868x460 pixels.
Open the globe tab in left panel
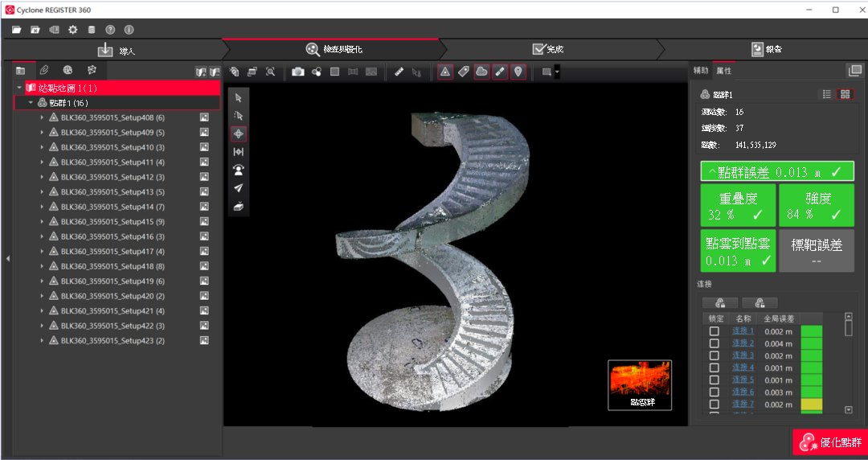[68, 70]
